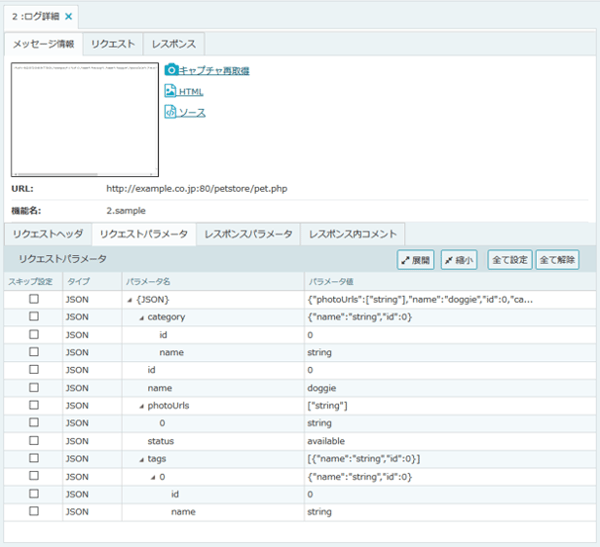This screenshot has height=547, width=600.
Task: Click the スキップ設定 column header
Action: point(31,282)
